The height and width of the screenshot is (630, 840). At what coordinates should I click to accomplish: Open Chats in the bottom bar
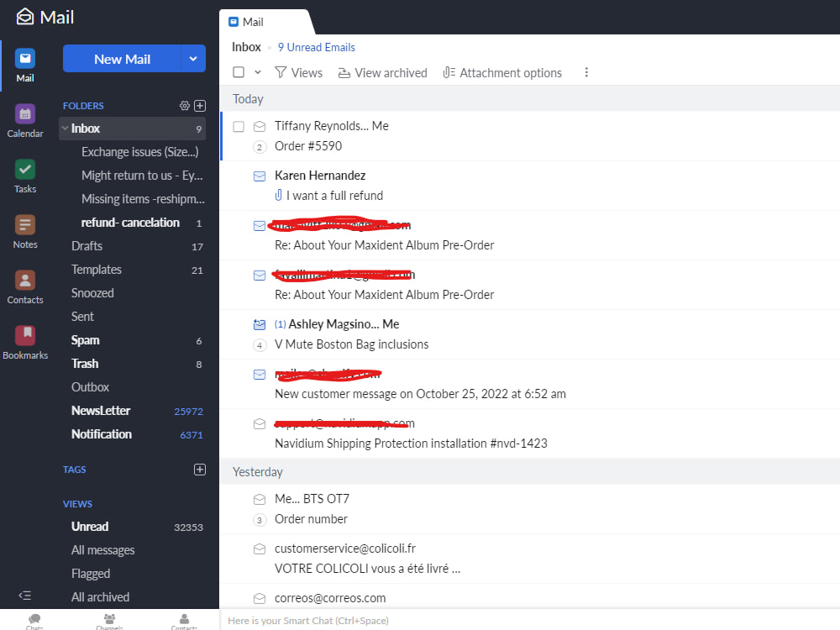coord(34,622)
